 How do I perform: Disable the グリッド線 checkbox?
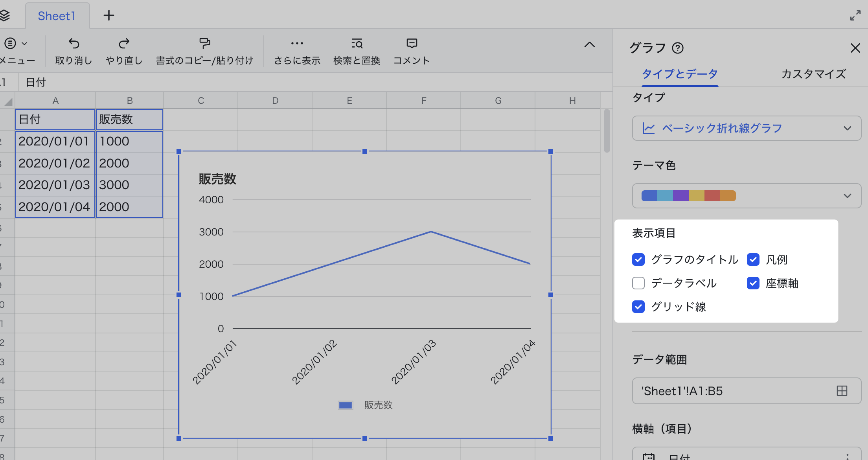(x=638, y=307)
